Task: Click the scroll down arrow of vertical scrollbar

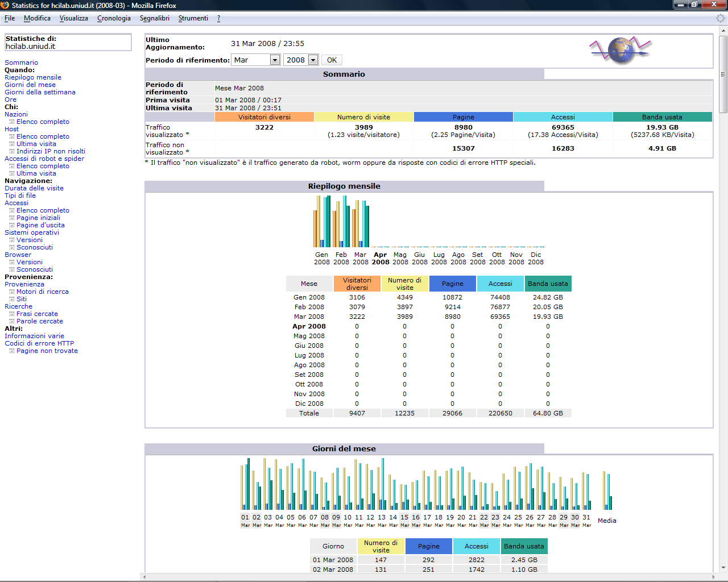Action: click(x=723, y=567)
